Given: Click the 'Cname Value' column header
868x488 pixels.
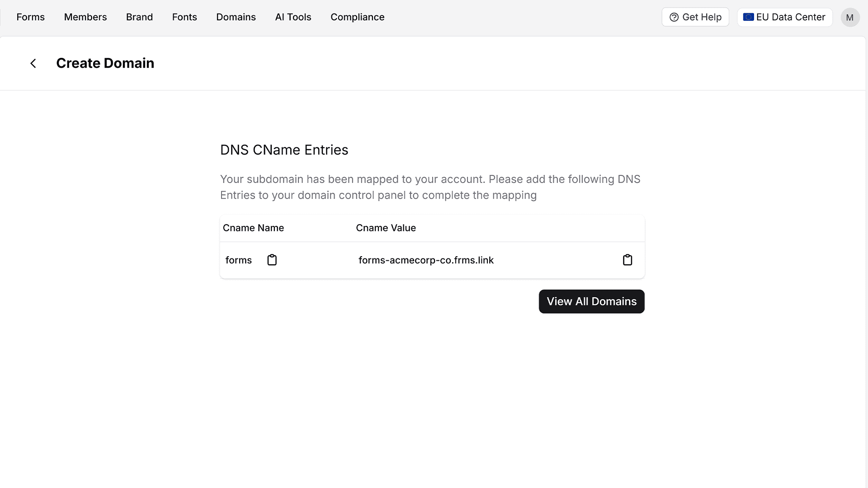Looking at the screenshot, I should click(x=386, y=228).
